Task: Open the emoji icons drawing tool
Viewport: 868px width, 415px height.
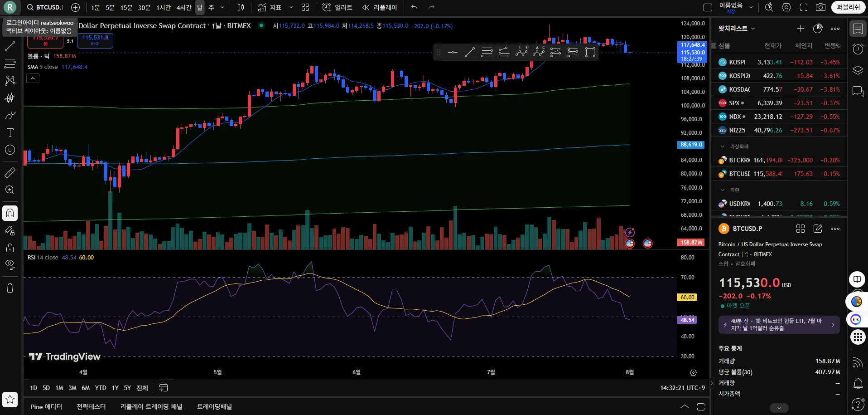Action: pos(10,150)
